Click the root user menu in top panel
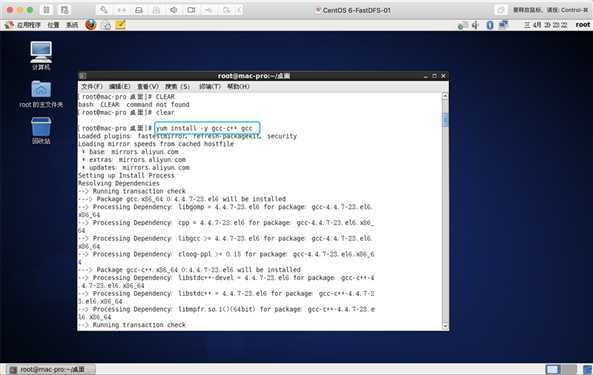The height and width of the screenshot is (375, 593). pyautogui.click(x=582, y=25)
